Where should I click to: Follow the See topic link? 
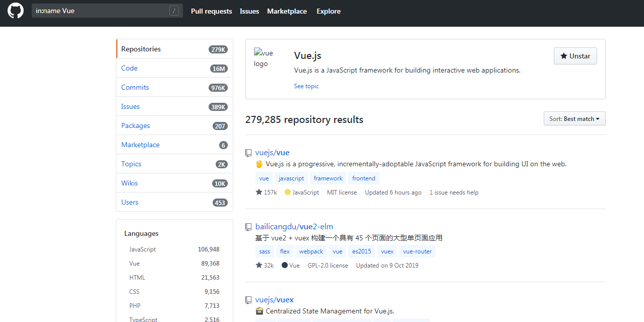306,86
